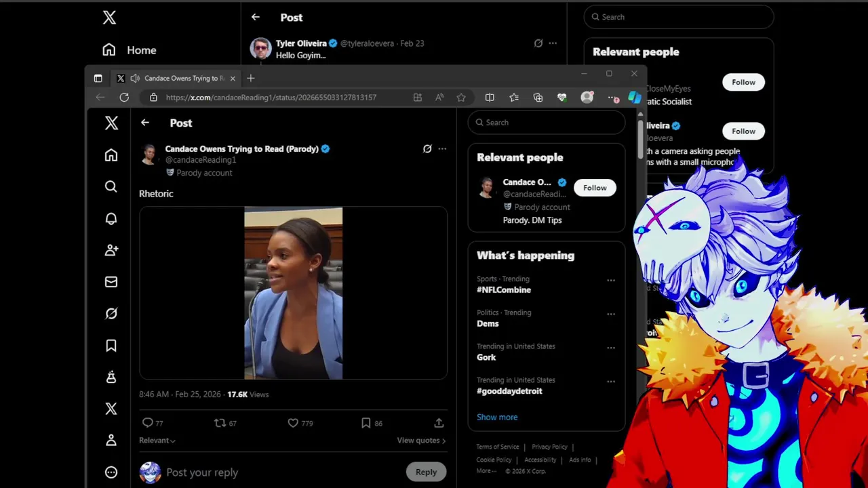868x488 pixels.
Task: Go back from Post in front window
Action: pyautogui.click(x=144, y=123)
